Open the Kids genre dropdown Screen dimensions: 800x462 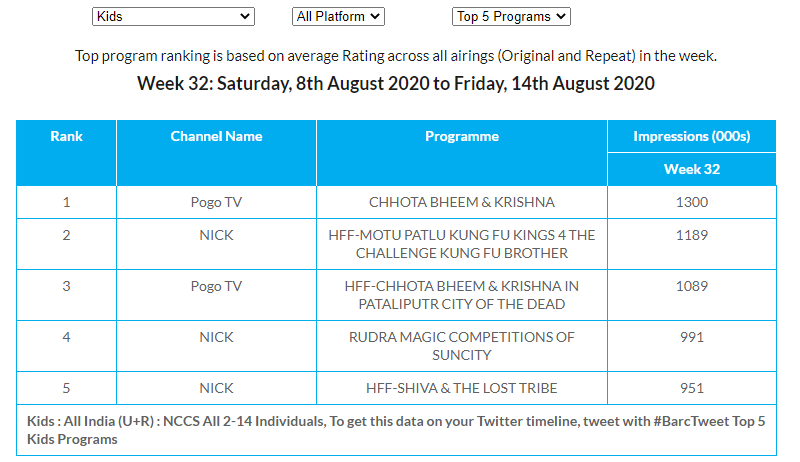(173, 16)
